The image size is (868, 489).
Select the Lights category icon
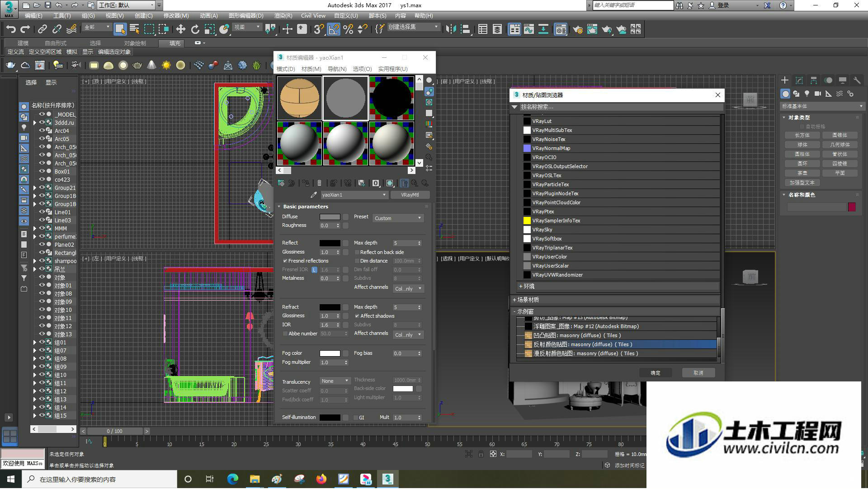(x=807, y=94)
